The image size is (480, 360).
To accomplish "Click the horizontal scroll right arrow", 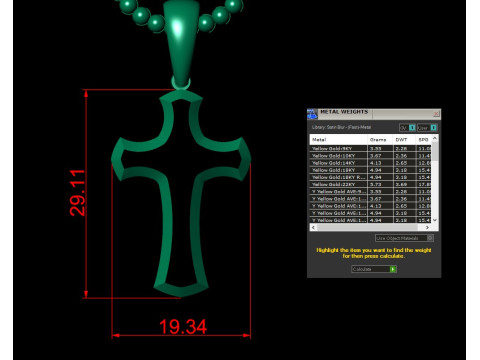I will [427, 227].
